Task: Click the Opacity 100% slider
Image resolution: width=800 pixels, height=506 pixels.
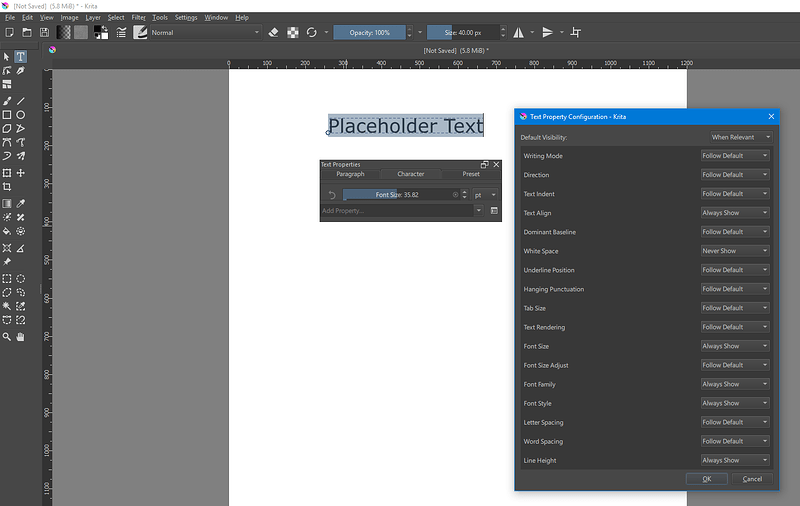Action: pos(369,33)
